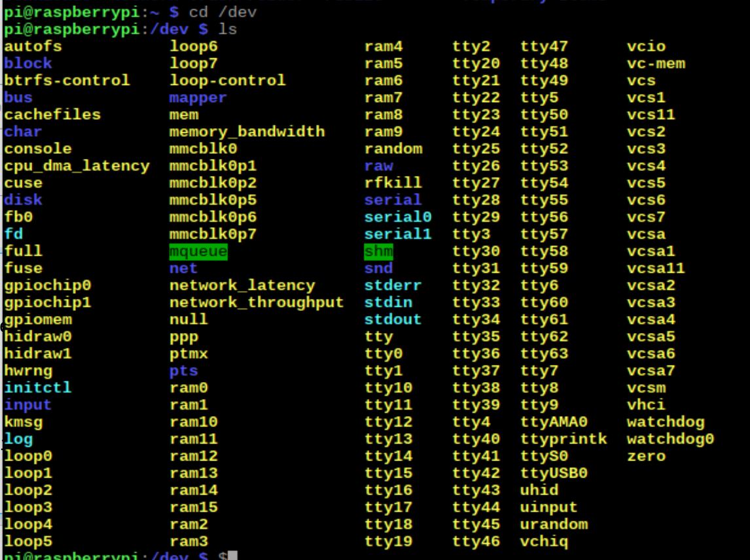750x560 pixels.
Task: Select the 'autofs' entry
Action: click(x=33, y=46)
